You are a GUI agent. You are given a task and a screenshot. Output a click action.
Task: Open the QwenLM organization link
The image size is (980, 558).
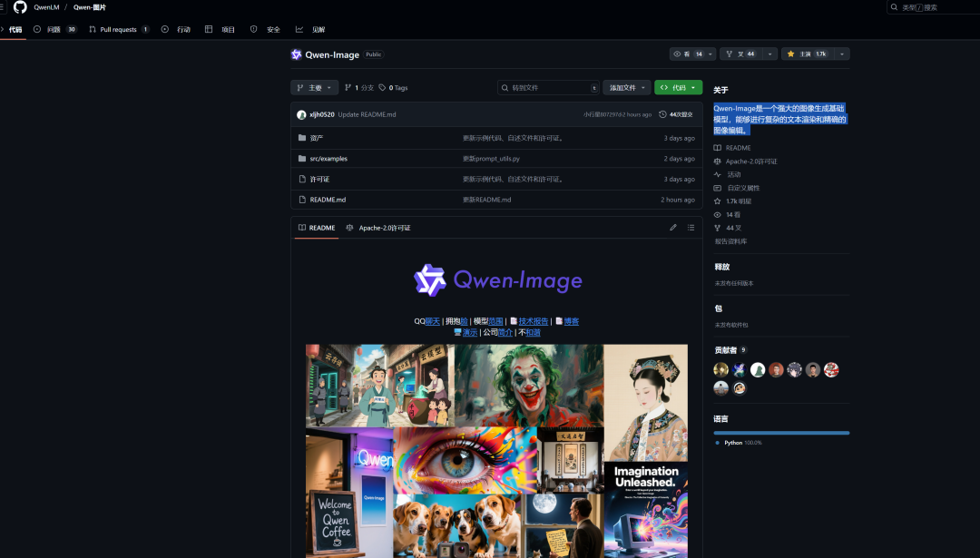pos(46,7)
